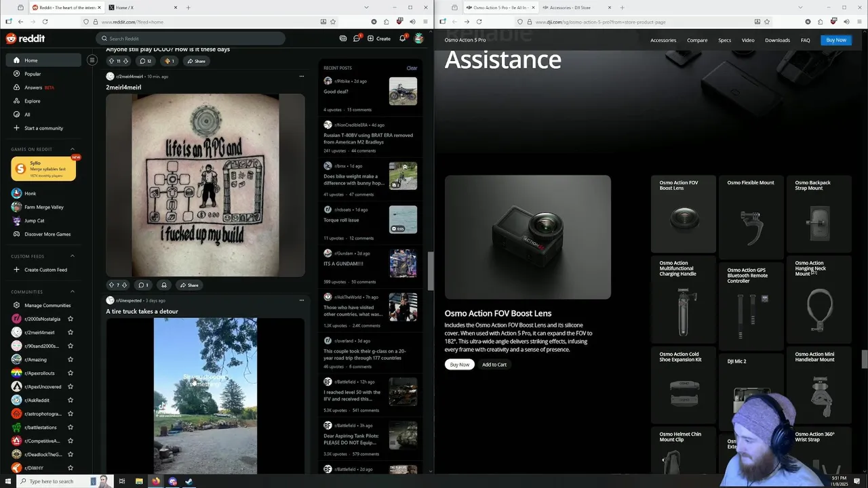Open new tab in Reddit window
The height and width of the screenshot is (488, 868).
[188, 7]
